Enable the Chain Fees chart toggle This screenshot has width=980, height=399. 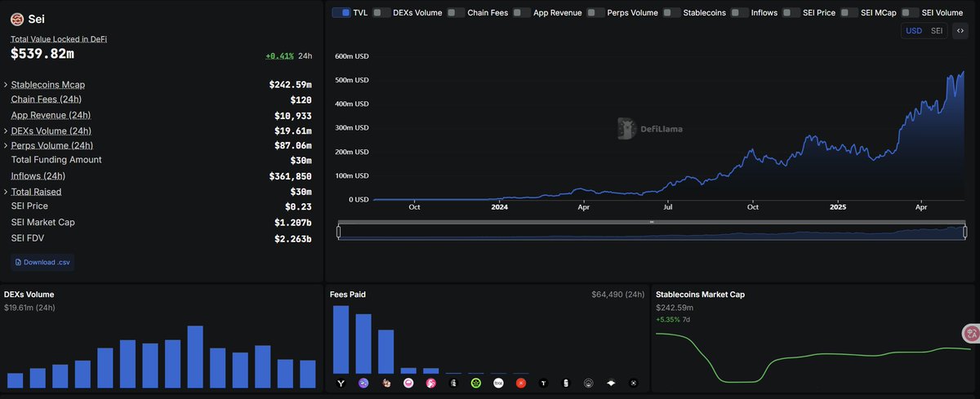pyautogui.click(x=456, y=13)
